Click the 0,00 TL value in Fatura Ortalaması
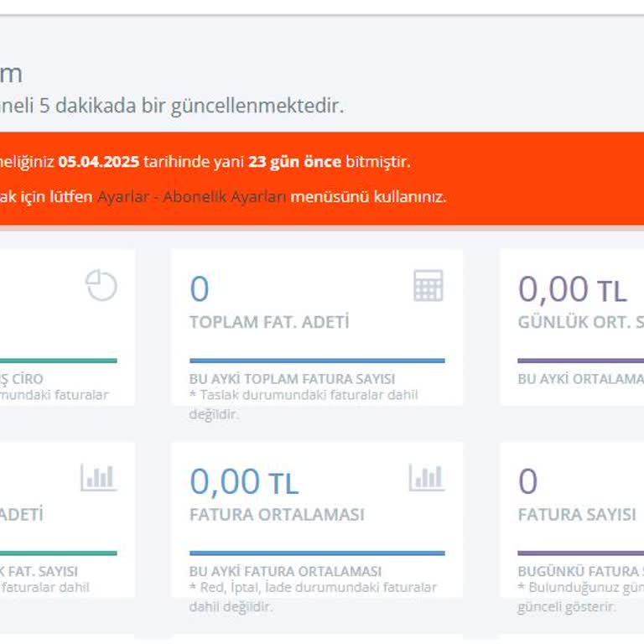 tap(243, 482)
